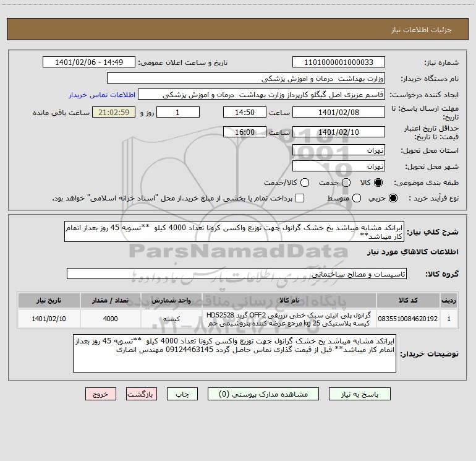The height and width of the screenshot is (461, 476).
Task: Click the خروج exit button
Action: click(101, 394)
